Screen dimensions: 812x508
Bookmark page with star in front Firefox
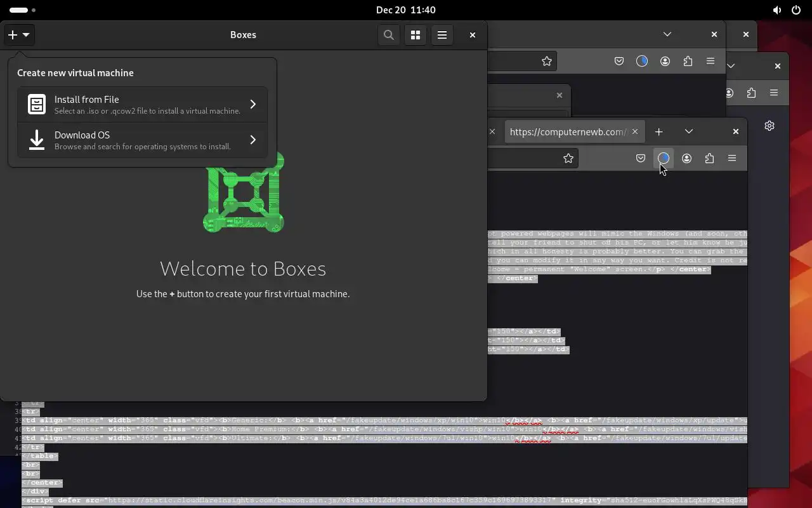coord(568,158)
